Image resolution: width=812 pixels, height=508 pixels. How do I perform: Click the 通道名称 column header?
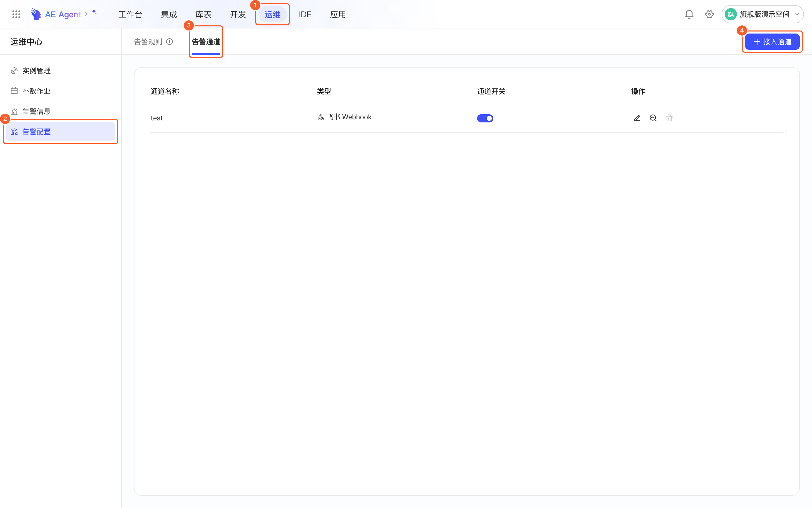pos(165,91)
